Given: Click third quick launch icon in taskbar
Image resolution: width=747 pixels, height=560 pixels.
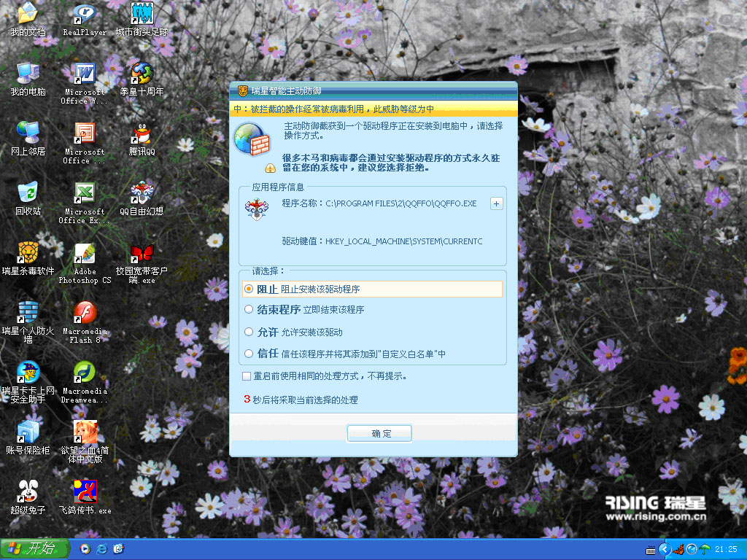Looking at the screenshot, I should click(x=118, y=549).
